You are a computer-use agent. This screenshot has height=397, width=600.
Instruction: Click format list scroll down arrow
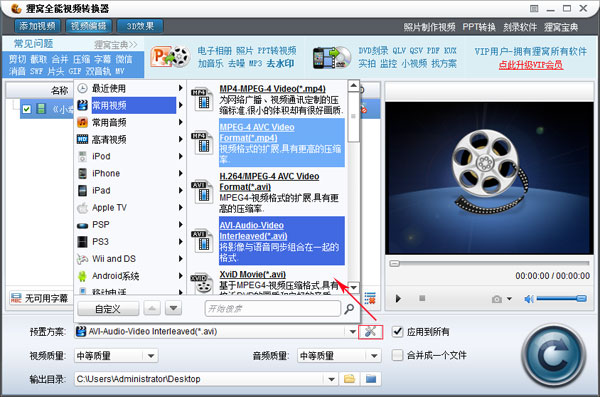(x=354, y=287)
